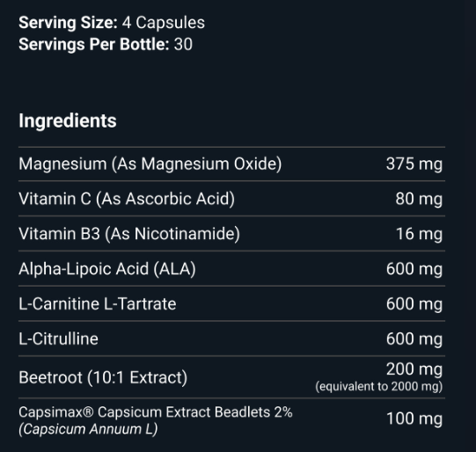Click the Servings Per Bottle text
Image resolution: width=476 pixels, height=452 pixels.
click(x=94, y=44)
